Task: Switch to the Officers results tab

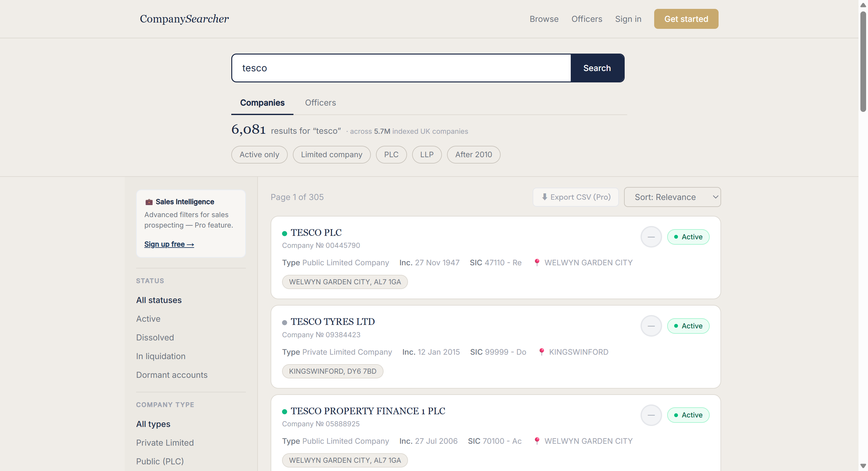Action: point(320,103)
